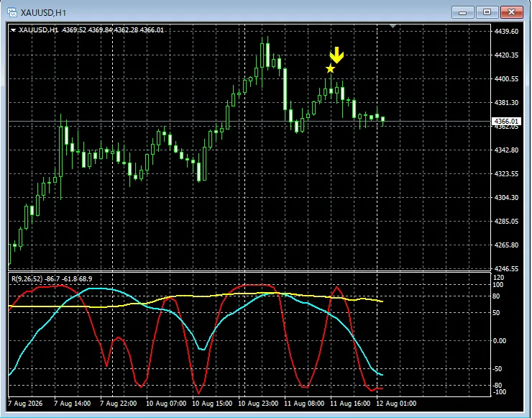Click price scale value 4420.35

click(506, 55)
